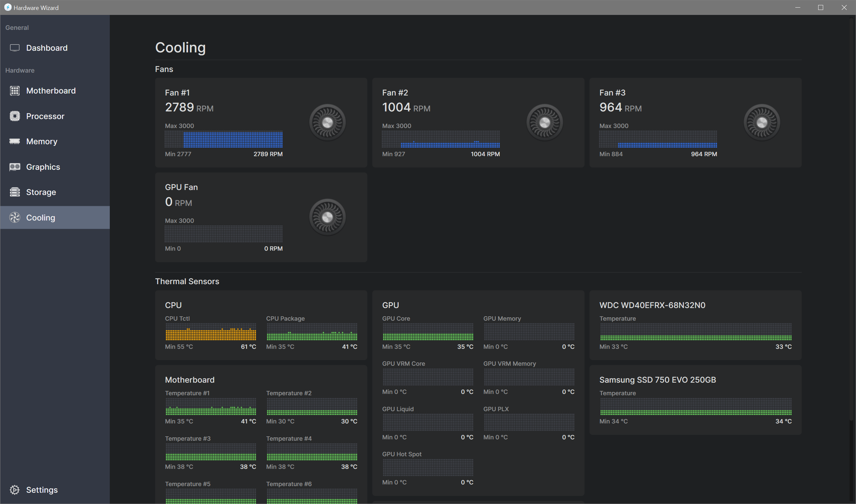Screen dimensions: 856x504
Task: Open the Memory hardware page
Action: tap(42, 141)
